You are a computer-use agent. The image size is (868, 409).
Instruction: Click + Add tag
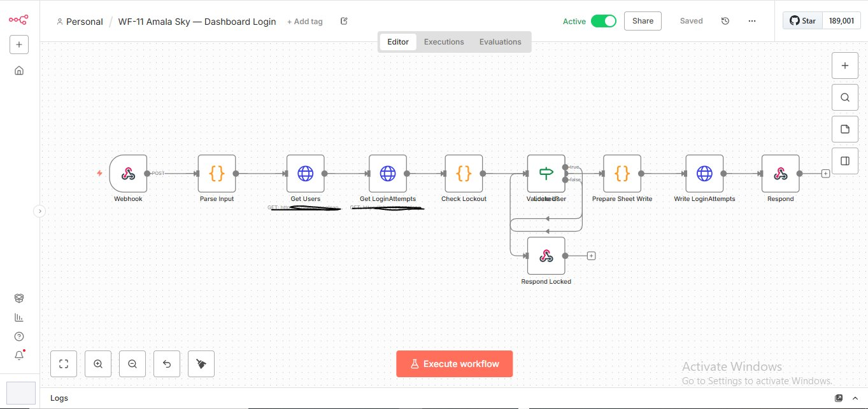click(x=305, y=22)
